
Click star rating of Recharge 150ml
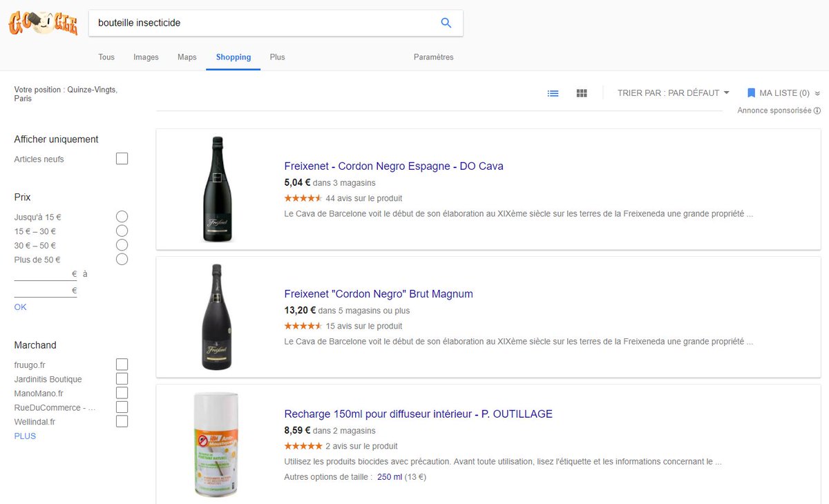pyautogui.click(x=303, y=446)
